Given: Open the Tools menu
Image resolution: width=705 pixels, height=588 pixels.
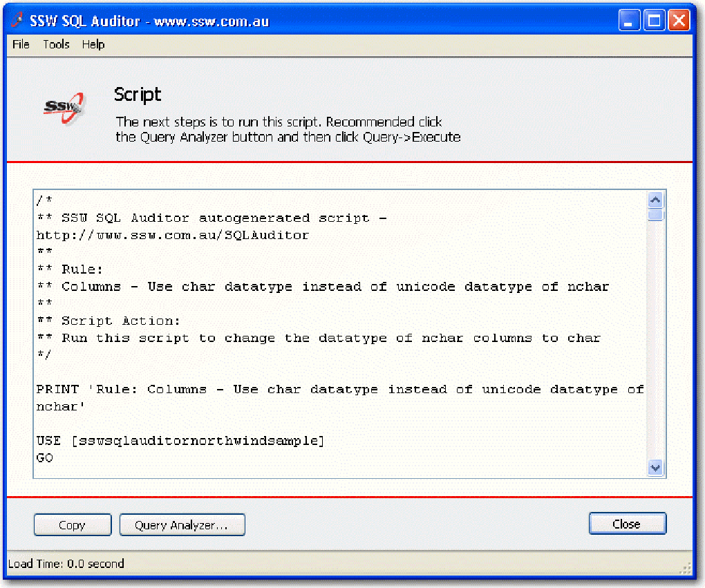Looking at the screenshot, I should click(55, 44).
